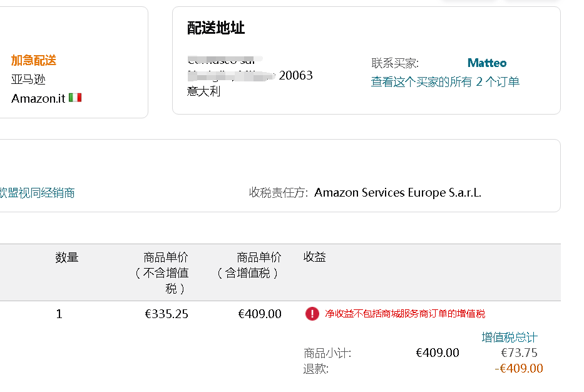Click the 增值税总计 link
The height and width of the screenshot is (392, 584).
coord(509,338)
